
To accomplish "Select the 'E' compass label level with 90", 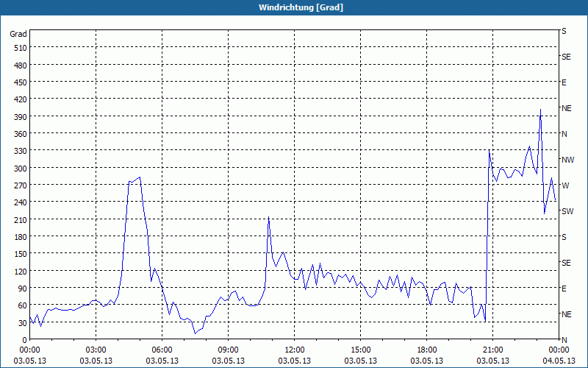I will coord(564,289).
